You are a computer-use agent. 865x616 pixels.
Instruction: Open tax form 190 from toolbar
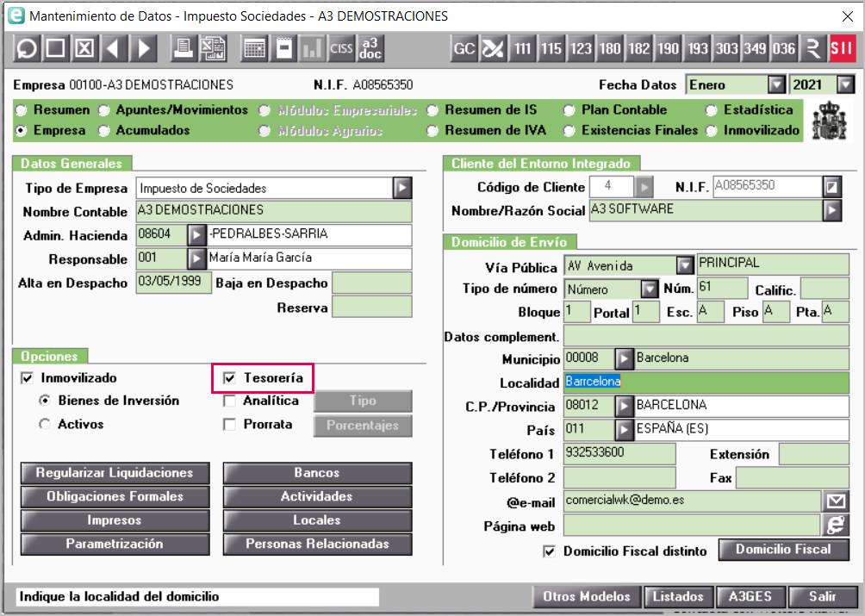(x=668, y=48)
